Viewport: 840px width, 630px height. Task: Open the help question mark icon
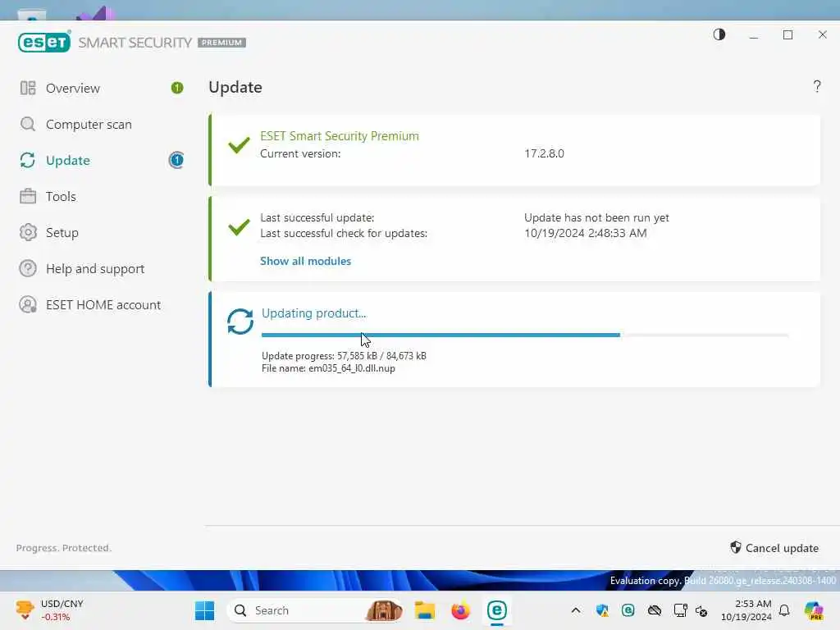[817, 86]
